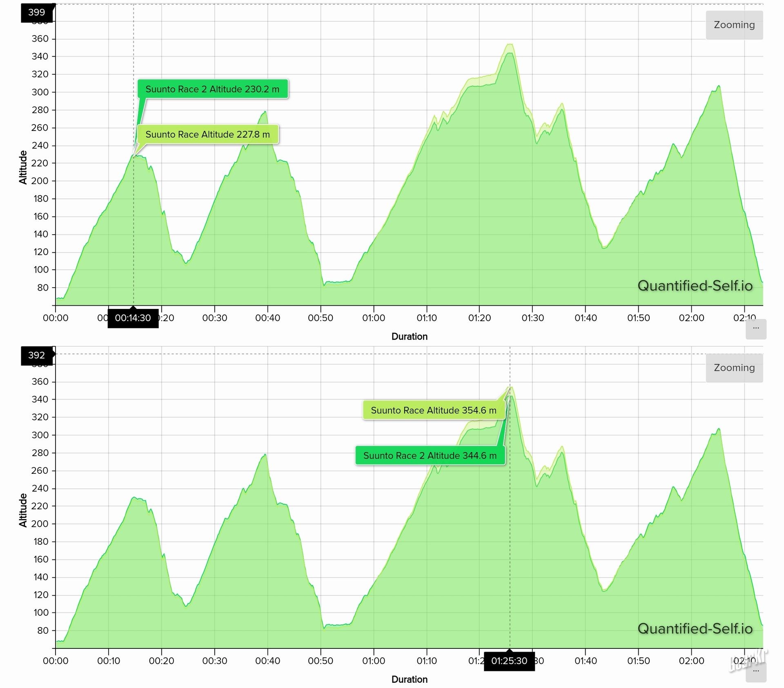Click the top chart's Altitude axis title

23,167
